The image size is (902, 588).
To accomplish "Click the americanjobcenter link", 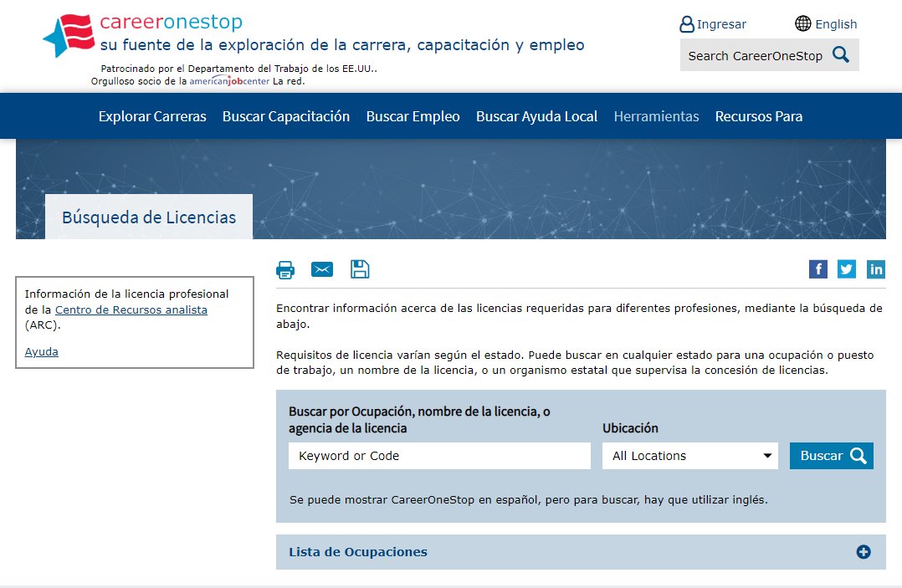I will 229,81.
